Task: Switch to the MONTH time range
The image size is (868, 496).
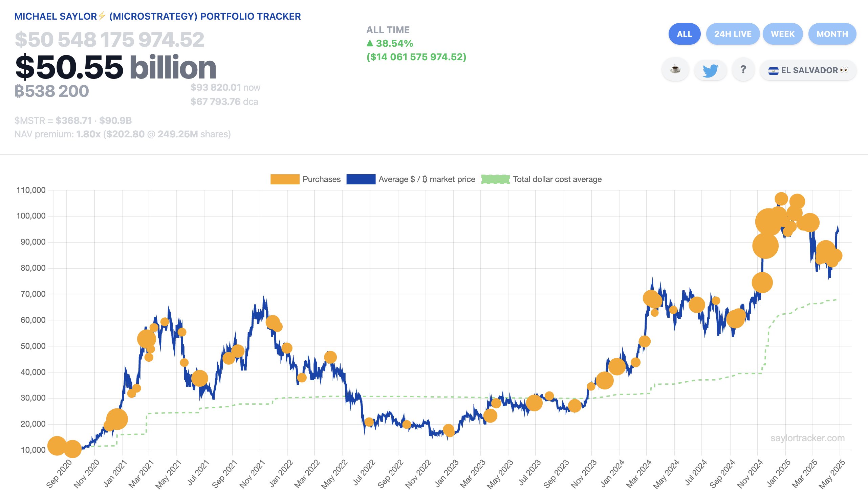Action: click(831, 34)
